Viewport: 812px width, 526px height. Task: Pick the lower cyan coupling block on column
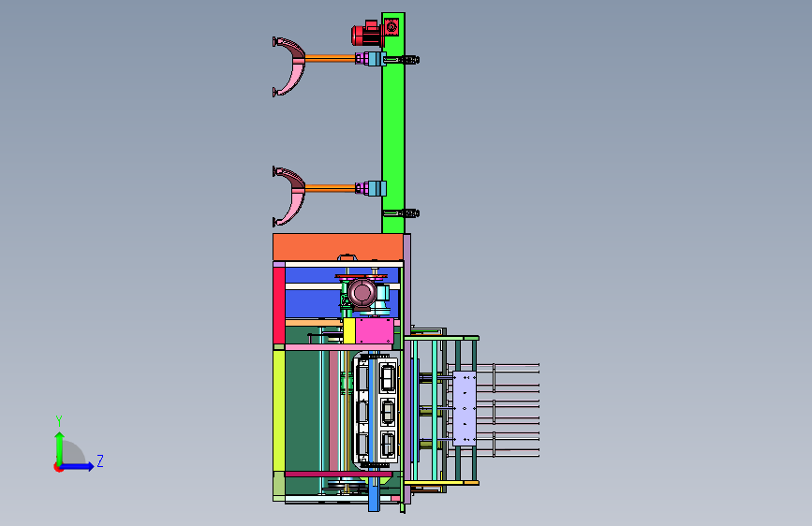376,188
